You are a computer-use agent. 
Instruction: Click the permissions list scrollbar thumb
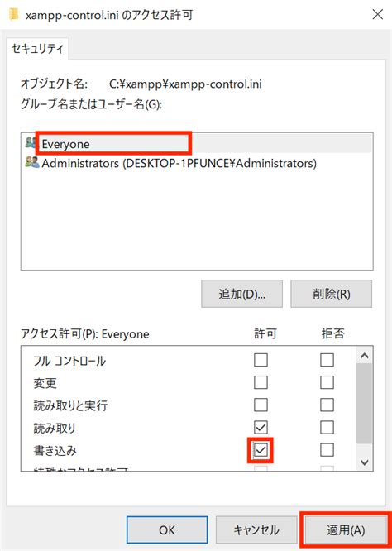coord(364,404)
